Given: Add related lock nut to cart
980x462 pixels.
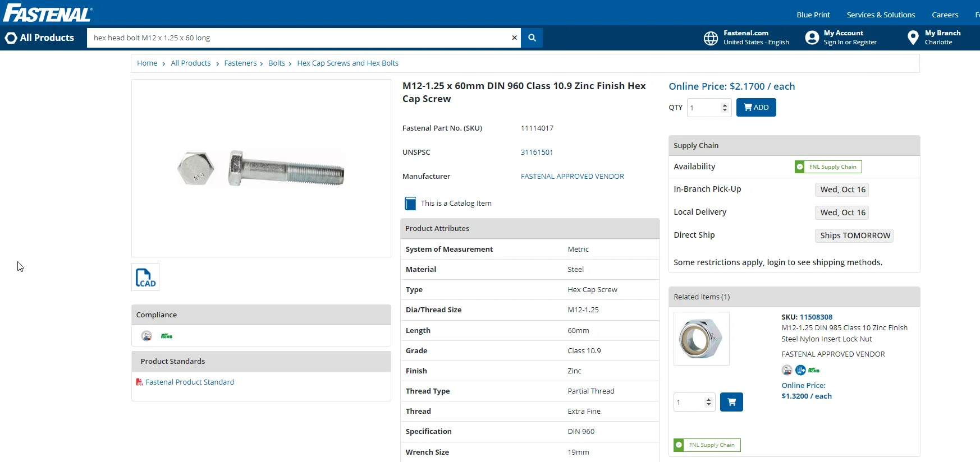Looking at the screenshot, I should (731, 402).
